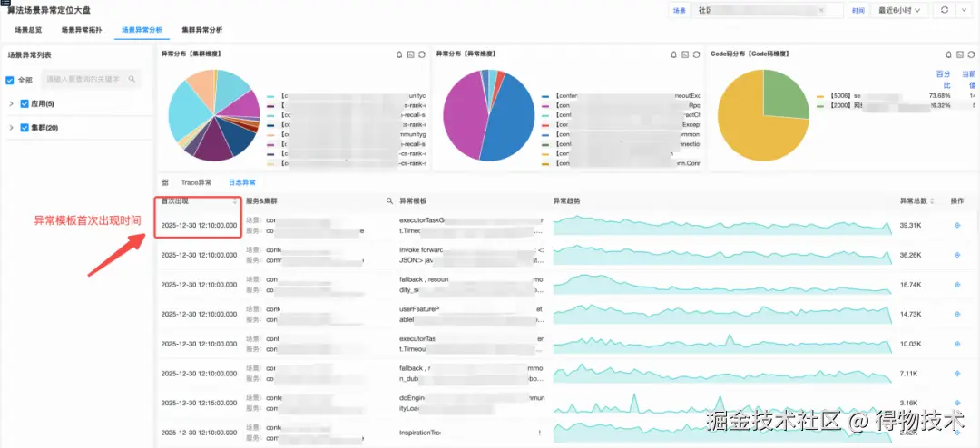Toggle the 应用(5) checkbox
The image size is (980, 448).
click(24, 103)
